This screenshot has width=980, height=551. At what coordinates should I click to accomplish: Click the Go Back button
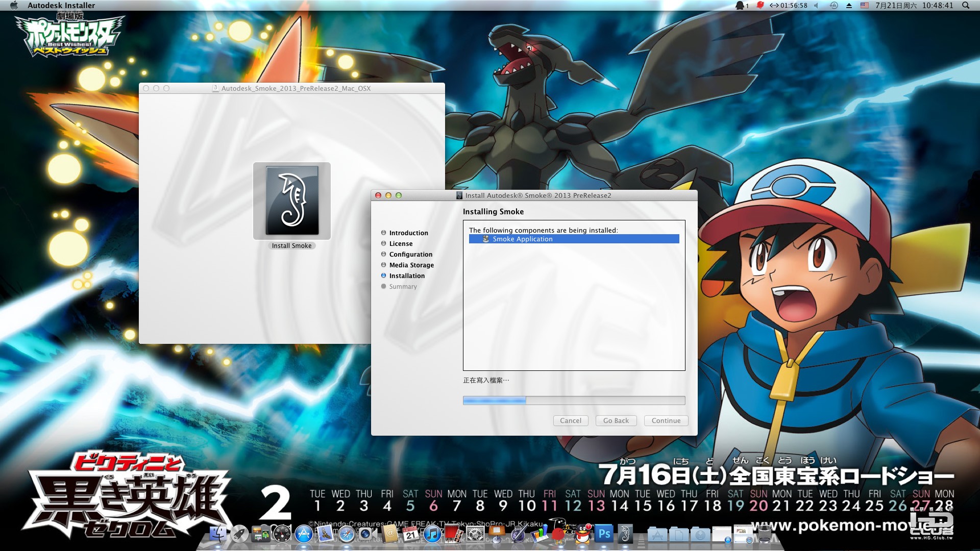coord(616,420)
